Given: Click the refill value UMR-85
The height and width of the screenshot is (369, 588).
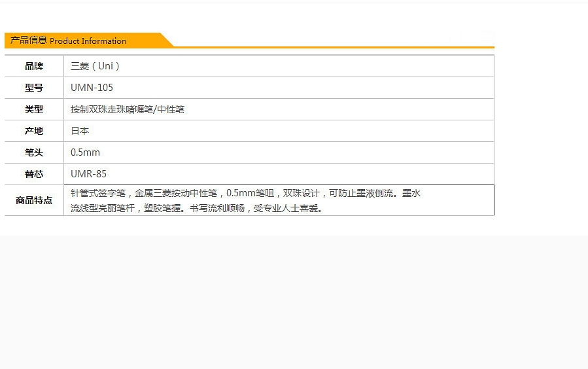Looking at the screenshot, I should click(88, 174).
